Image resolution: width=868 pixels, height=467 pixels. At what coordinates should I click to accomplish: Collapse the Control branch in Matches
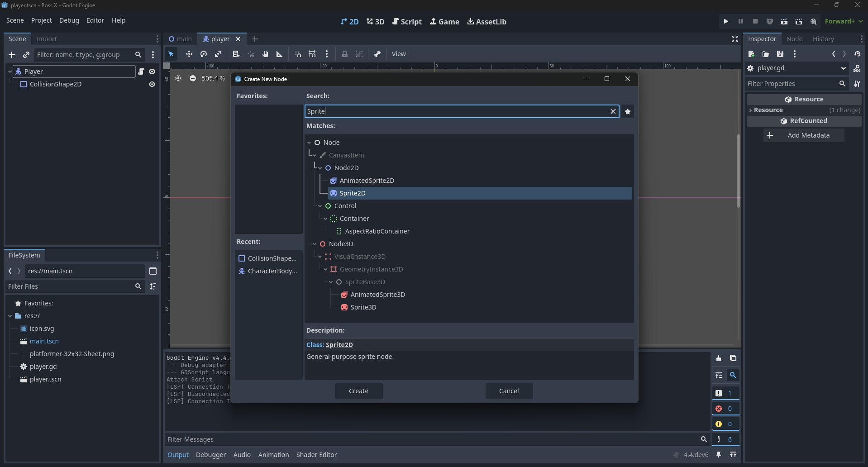coord(320,206)
